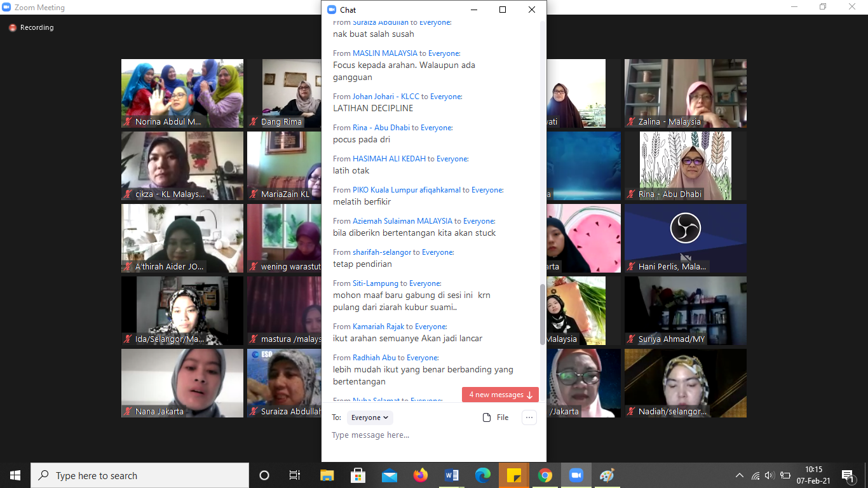Select the Nana Jakarta video thumbnail
The width and height of the screenshot is (868, 488).
point(182,383)
